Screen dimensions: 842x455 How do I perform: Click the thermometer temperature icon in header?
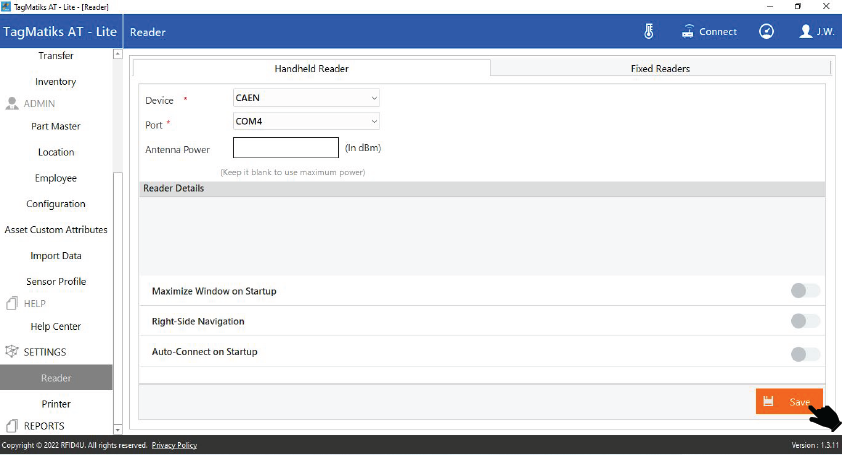click(649, 32)
